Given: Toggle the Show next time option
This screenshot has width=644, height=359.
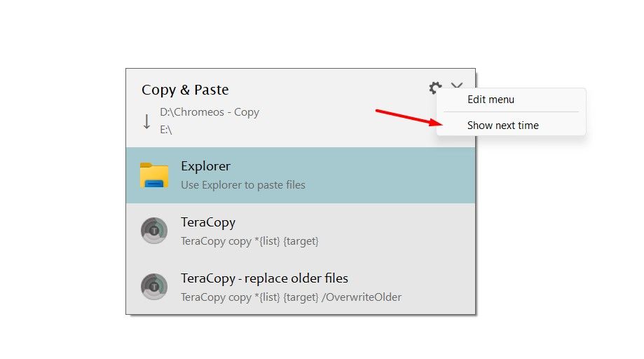Looking at the screenshot, I should pos(502,125).
